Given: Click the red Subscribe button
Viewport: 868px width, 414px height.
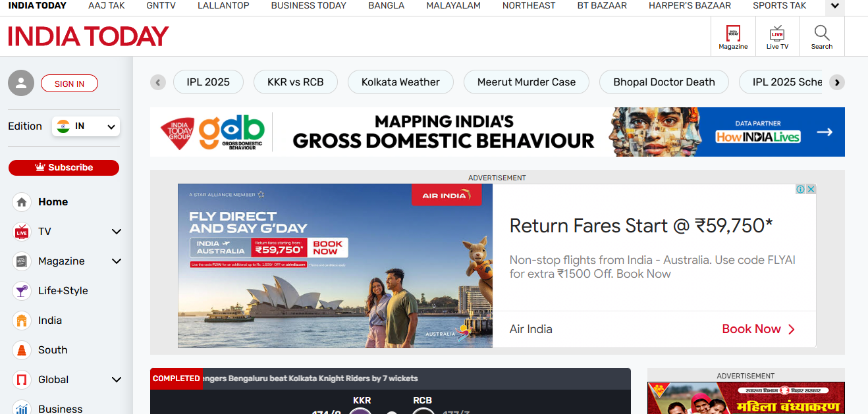Looking at the screenshot, I should [64, 168].
